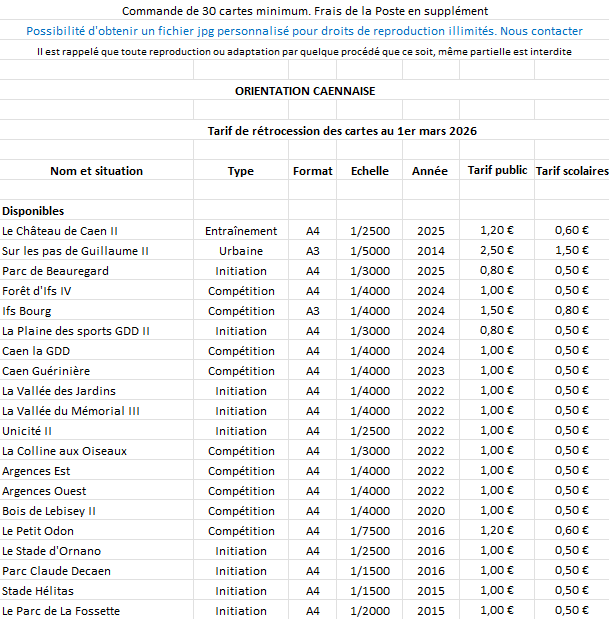This screenshot has height=619, width=609.
Task: Click the 'Tarif public' column header
Action: click(x=497, y=171)
